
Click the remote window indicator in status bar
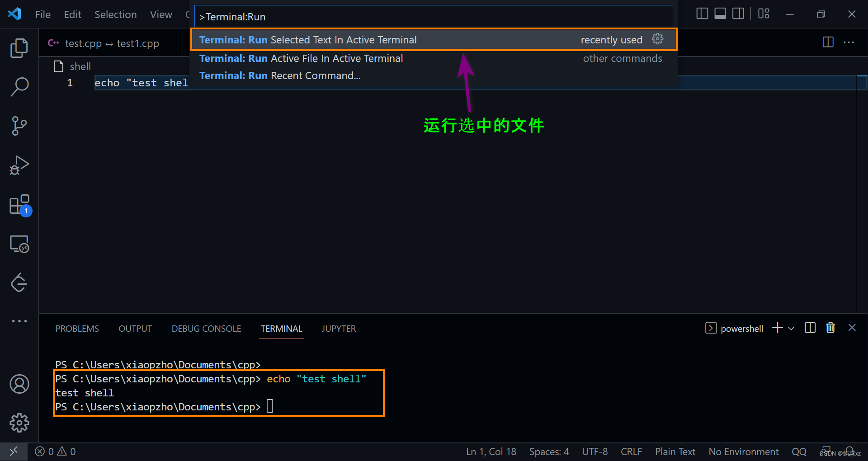click(x=14, y=452)
